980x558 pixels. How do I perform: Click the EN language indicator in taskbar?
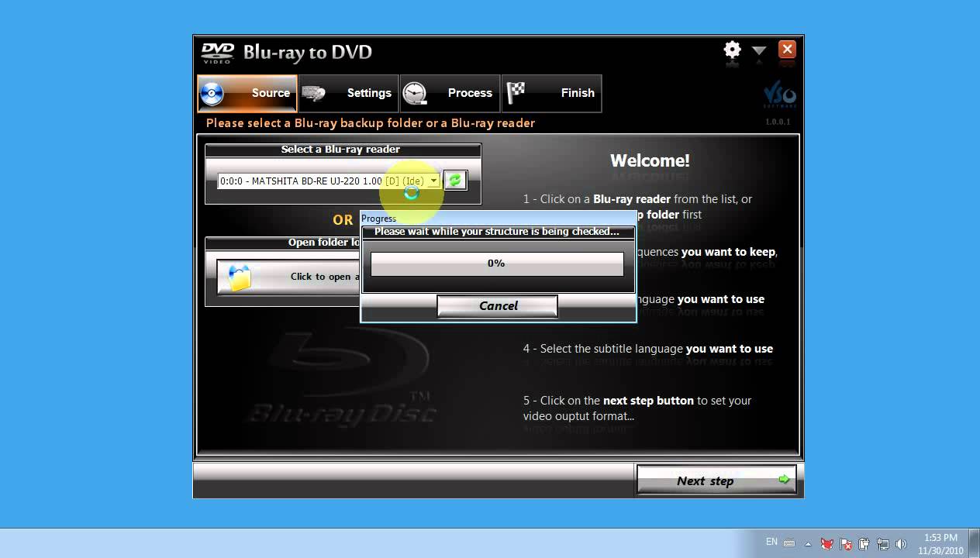pyautogui.click(x=771, y=542)
